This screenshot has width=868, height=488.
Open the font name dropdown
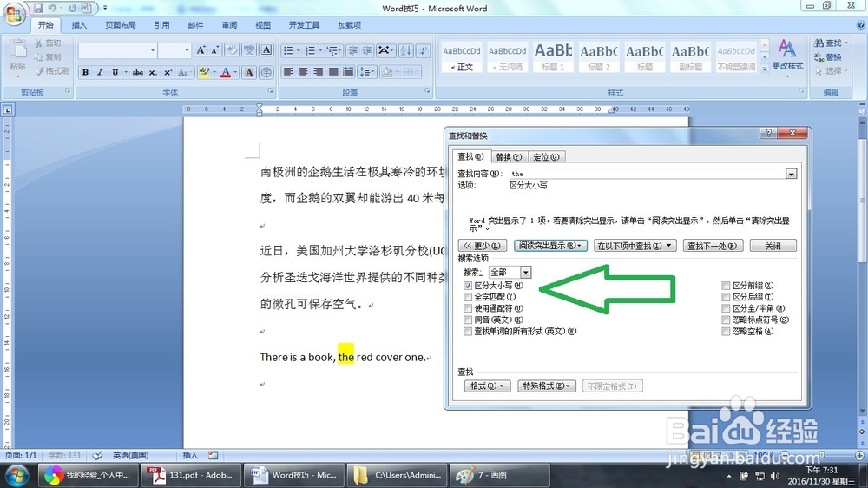click(153, 50)
